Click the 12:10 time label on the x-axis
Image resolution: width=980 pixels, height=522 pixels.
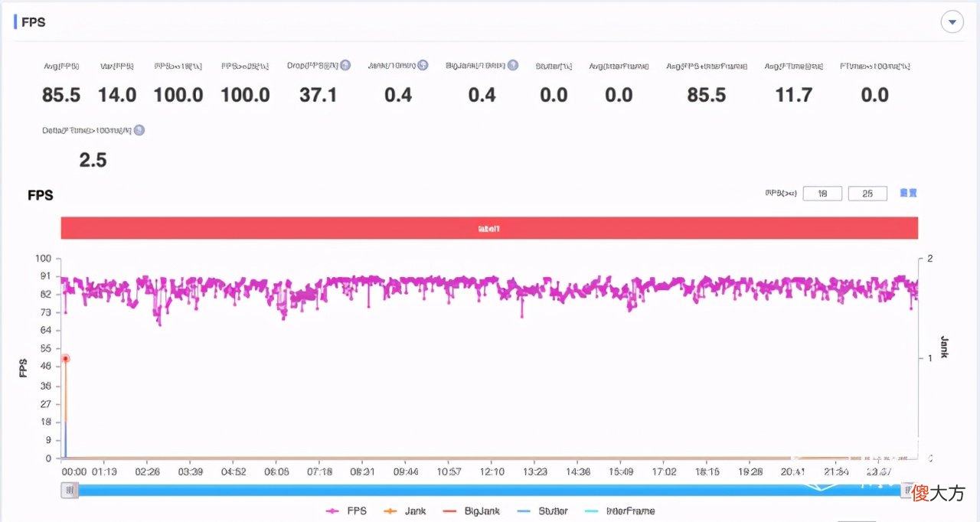[x=492, y=471]
